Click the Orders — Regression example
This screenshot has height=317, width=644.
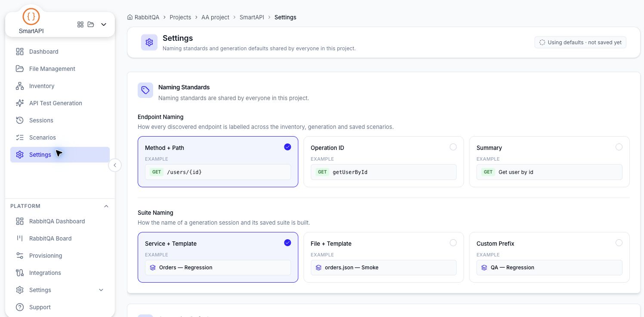tap(186, 267)
